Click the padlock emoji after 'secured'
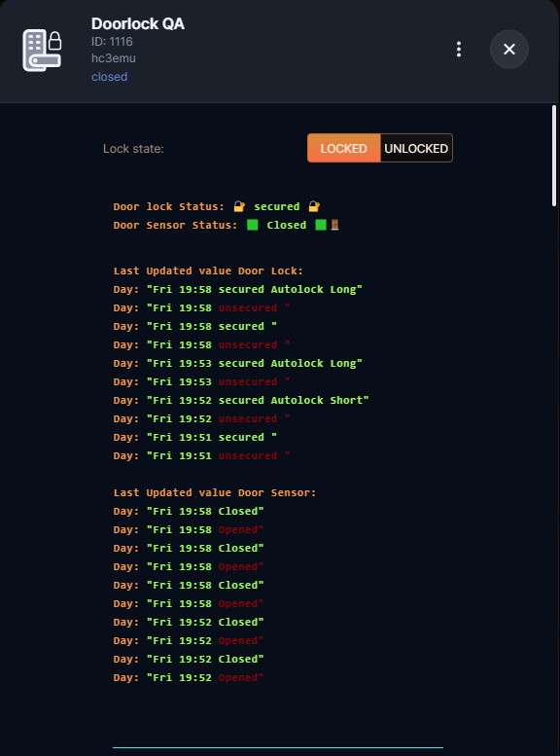 pyautogui.click(x=314, y=206)
